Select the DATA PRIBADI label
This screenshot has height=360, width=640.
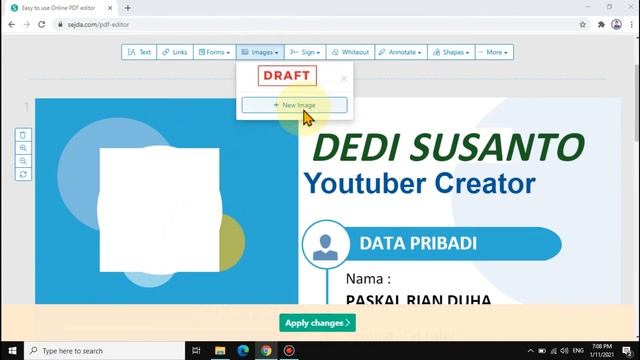(x=418, y=243)
